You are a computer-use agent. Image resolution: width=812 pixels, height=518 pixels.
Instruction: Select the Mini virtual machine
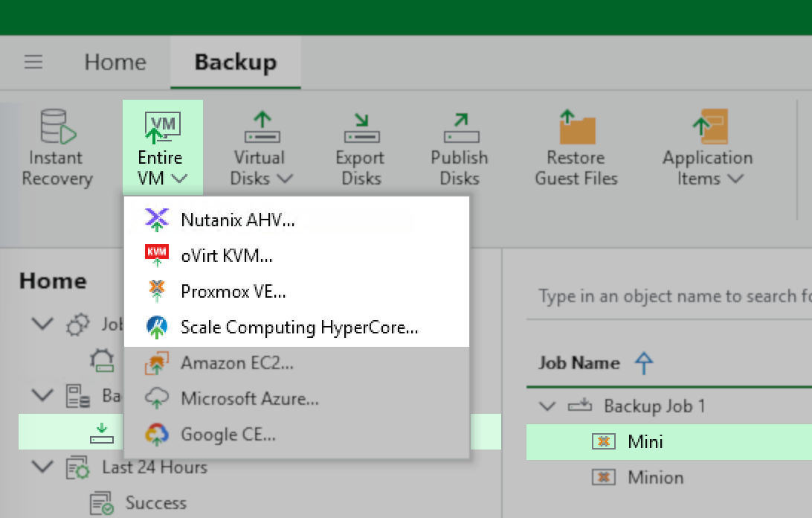pos(648,441)
